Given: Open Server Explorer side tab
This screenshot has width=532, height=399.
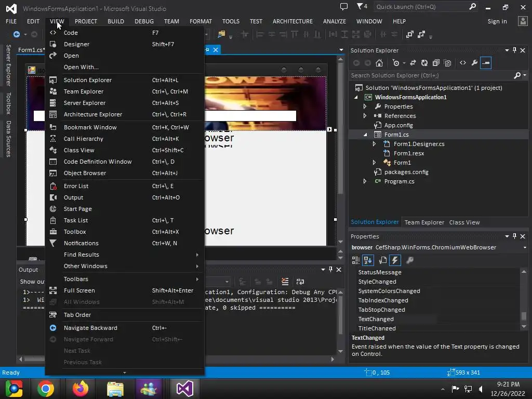Looking at the screenshot, I should pyautogui.click(x=8, y=65).
